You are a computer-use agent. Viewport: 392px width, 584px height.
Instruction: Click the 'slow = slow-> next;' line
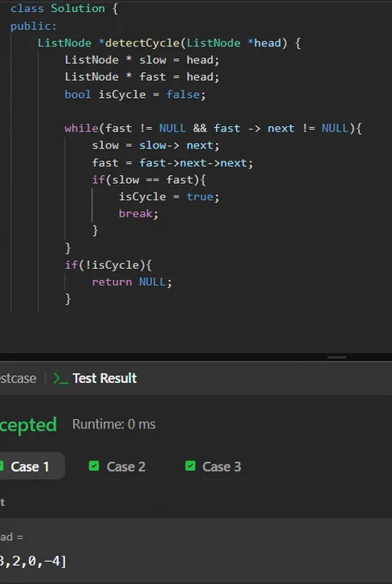pos(156,145)
